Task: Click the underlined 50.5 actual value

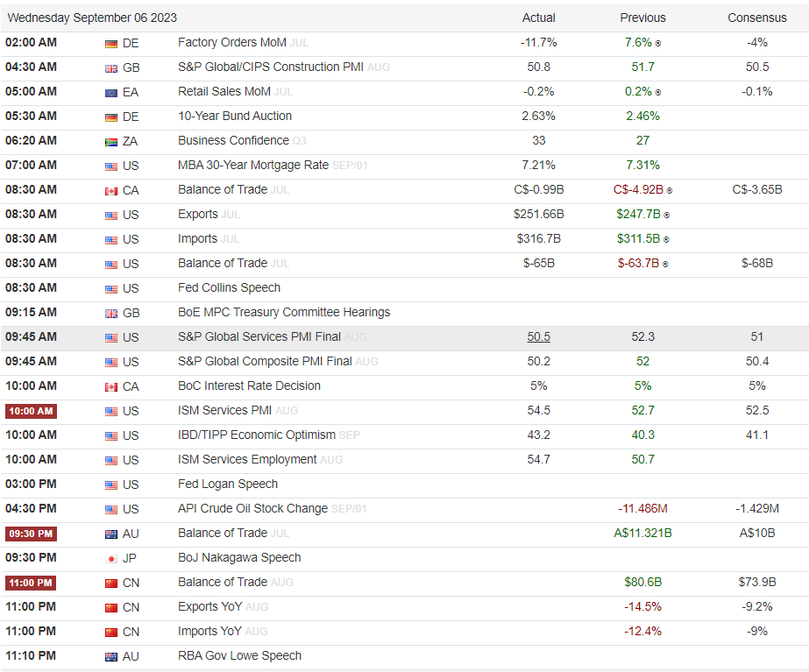Action: point(539,336)
